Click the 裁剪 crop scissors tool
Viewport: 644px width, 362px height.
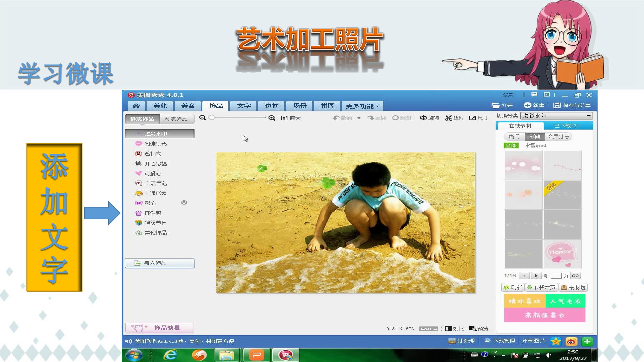[x=454, y=118]
